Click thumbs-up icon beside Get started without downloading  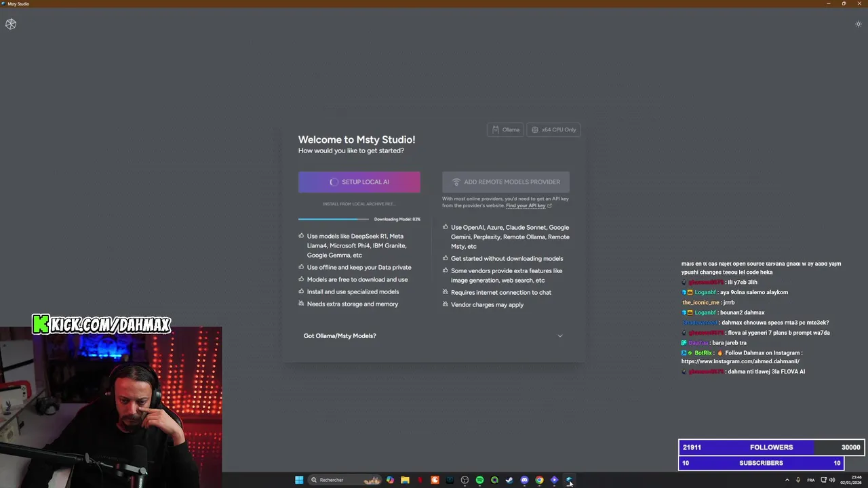[446, 258]
